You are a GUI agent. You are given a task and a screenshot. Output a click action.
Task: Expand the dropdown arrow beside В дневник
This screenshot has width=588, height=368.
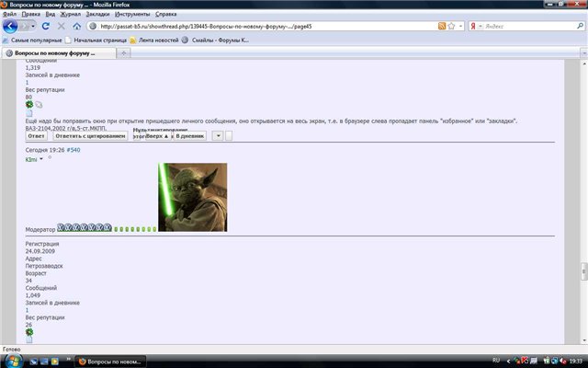218,135
